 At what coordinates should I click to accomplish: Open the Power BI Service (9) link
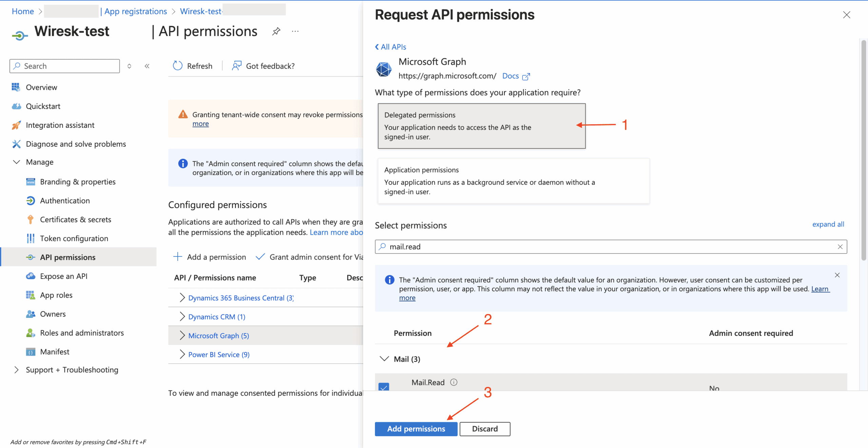coord(219,354)
